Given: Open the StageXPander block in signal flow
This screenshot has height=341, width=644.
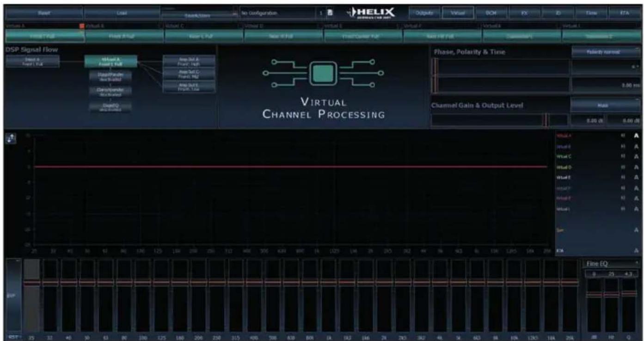Looking at the screenshot, I should pos(110,76).
